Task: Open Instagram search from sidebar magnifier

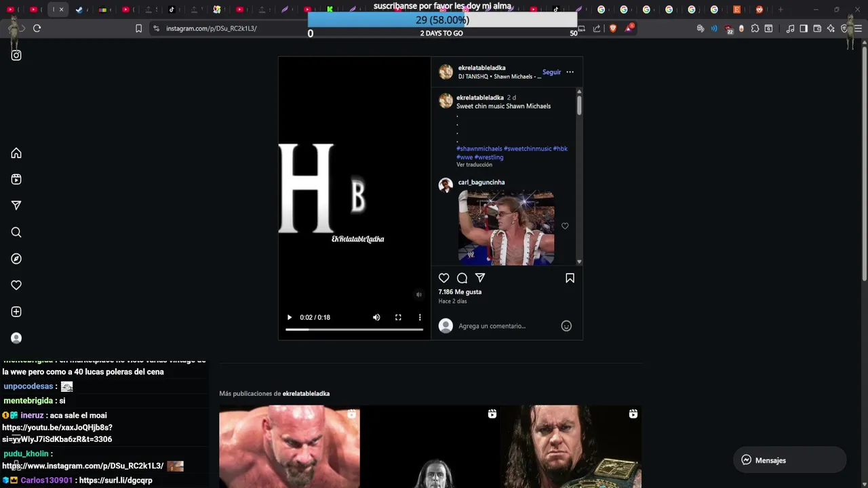Action: point(16,232)
